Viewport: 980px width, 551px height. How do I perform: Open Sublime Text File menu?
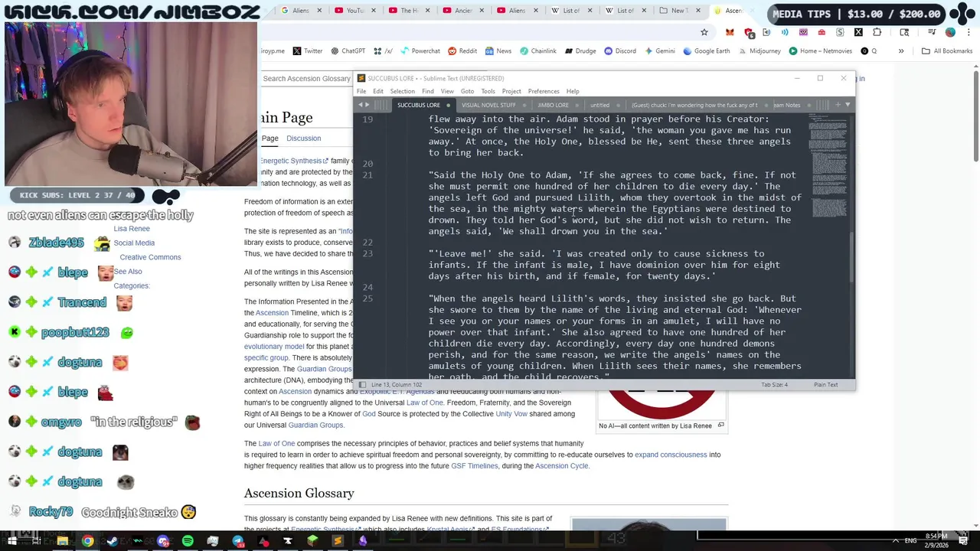tap(361, 91)
